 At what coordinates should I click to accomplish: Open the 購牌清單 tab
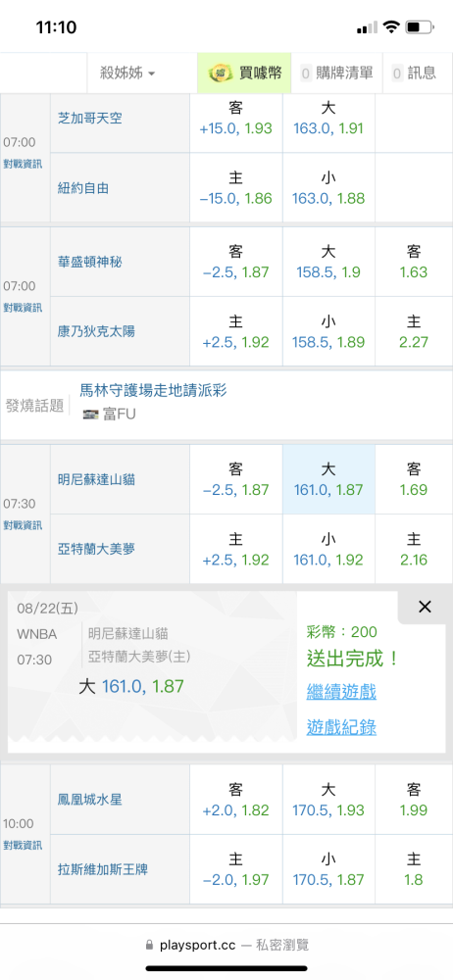[x=336, y=73]
